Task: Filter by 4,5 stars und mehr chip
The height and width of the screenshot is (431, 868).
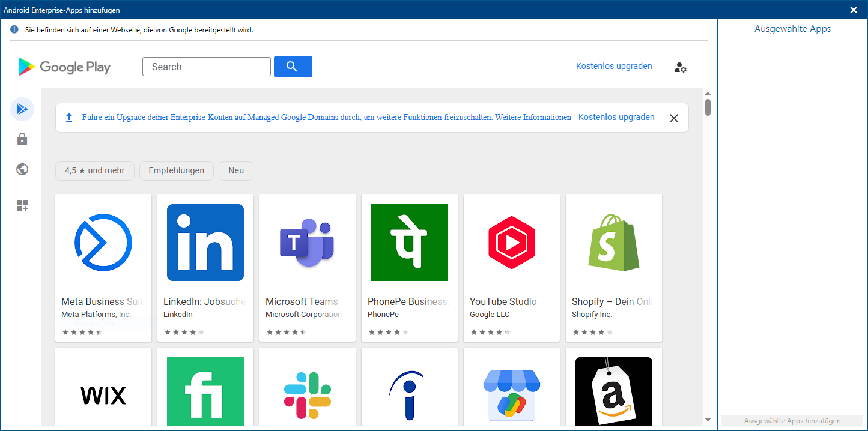Action: pyautogui.click(x=94, y=170)
